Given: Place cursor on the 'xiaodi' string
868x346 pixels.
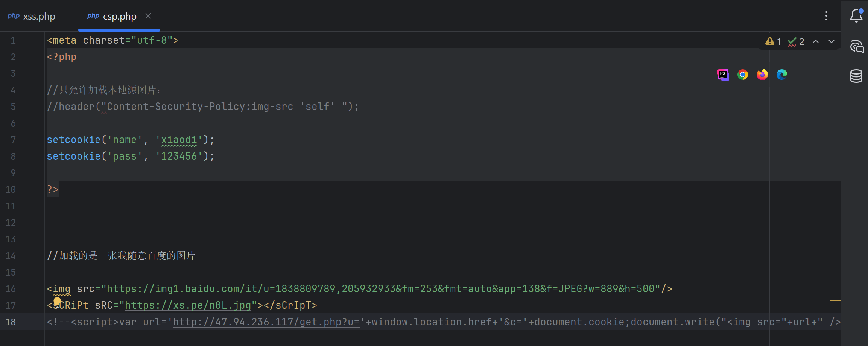Looking at the screenshot, I should point(179,140).
